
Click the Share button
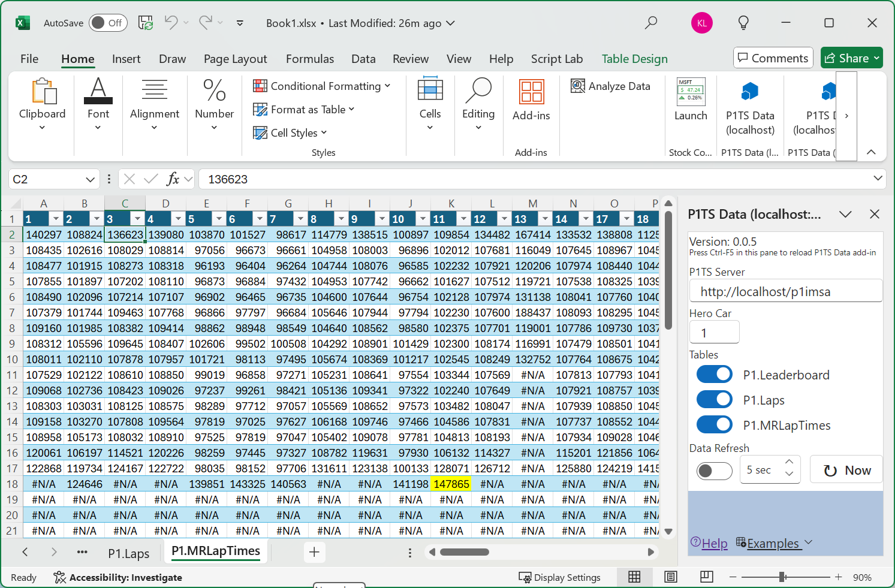tap(851, 58)
